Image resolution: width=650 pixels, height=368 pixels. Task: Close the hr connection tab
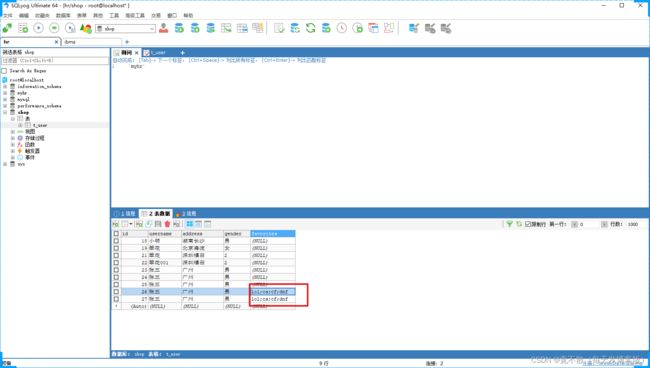tap(56, 42)
